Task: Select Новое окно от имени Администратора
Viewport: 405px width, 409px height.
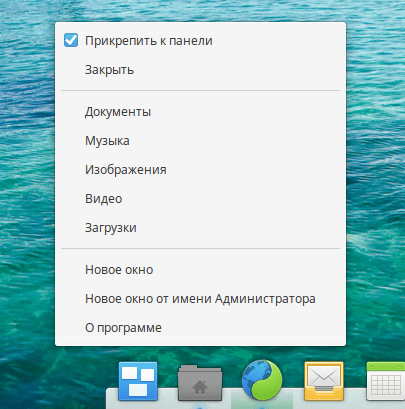Action: (x=200, y=299)
